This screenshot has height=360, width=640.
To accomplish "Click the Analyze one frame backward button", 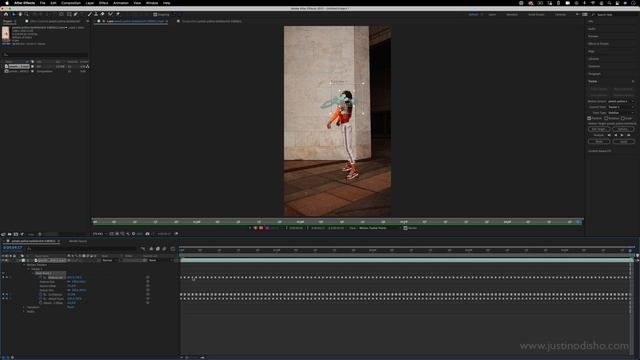I will [609, 135].
